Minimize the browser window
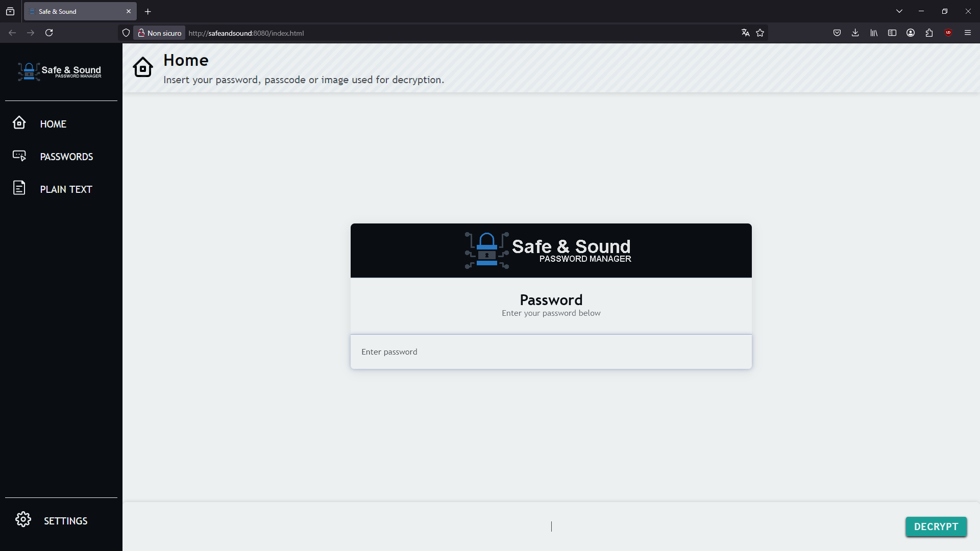This screenshot has width=980, height=551. pyautogui.click(x=921, y=11)
